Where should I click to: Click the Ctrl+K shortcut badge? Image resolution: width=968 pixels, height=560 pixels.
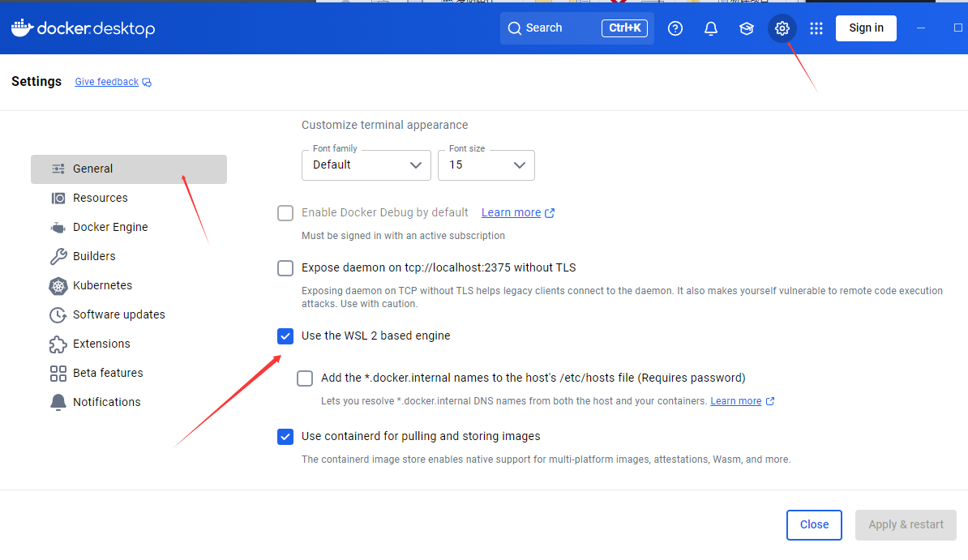[625, 28]
